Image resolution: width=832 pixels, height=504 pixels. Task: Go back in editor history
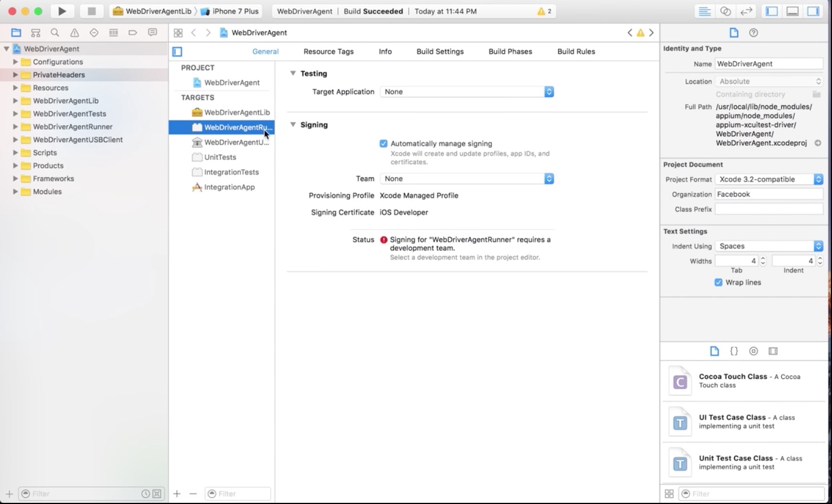194,33
